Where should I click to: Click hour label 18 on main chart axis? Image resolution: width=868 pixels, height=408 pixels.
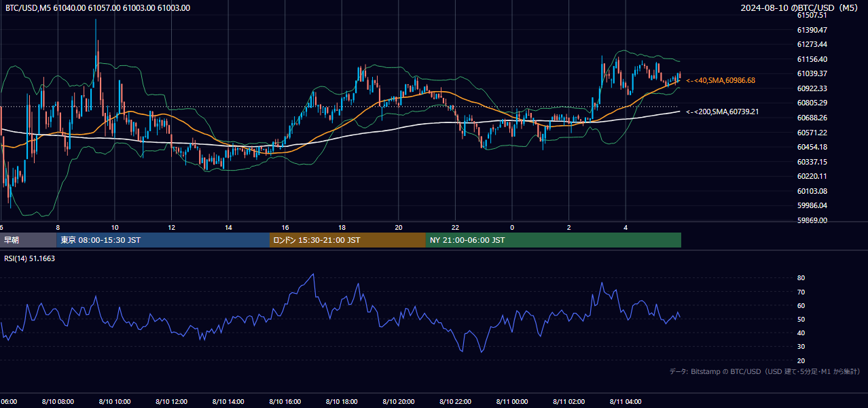[342, 228]
